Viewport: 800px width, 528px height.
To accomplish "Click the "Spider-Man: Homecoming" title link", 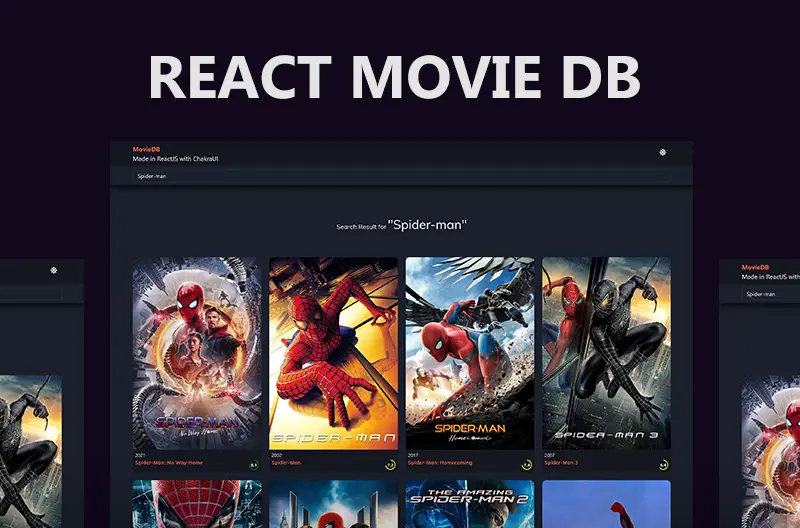I will point(440,463).
